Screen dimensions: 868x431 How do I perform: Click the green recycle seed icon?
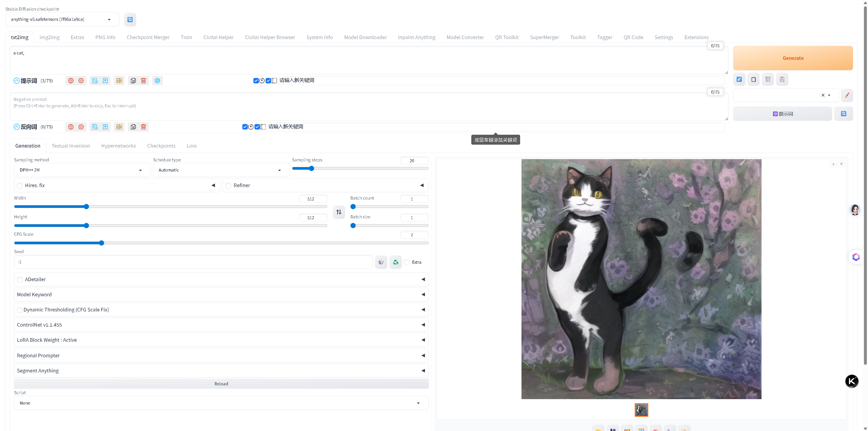pyautogui.click(x=396, y=262)
